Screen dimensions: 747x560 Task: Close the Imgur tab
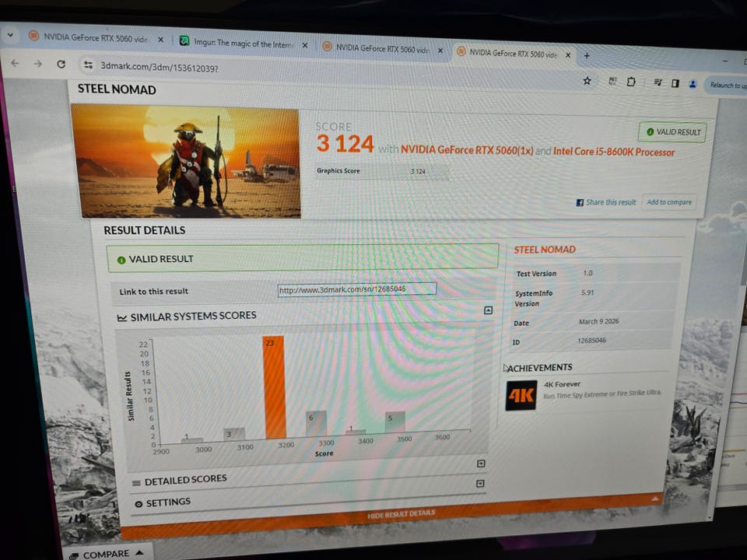tap(305, 45)
